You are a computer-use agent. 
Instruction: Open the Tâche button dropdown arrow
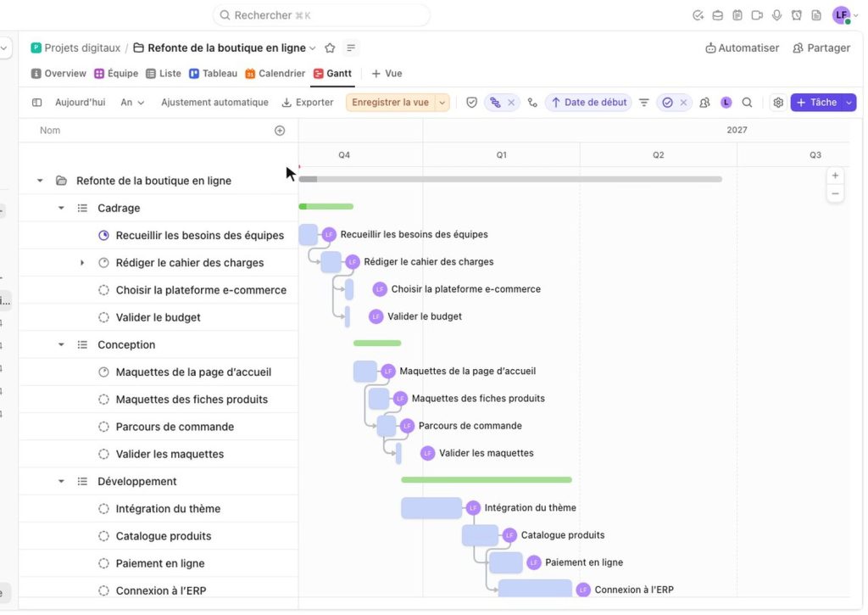point(849,103)
